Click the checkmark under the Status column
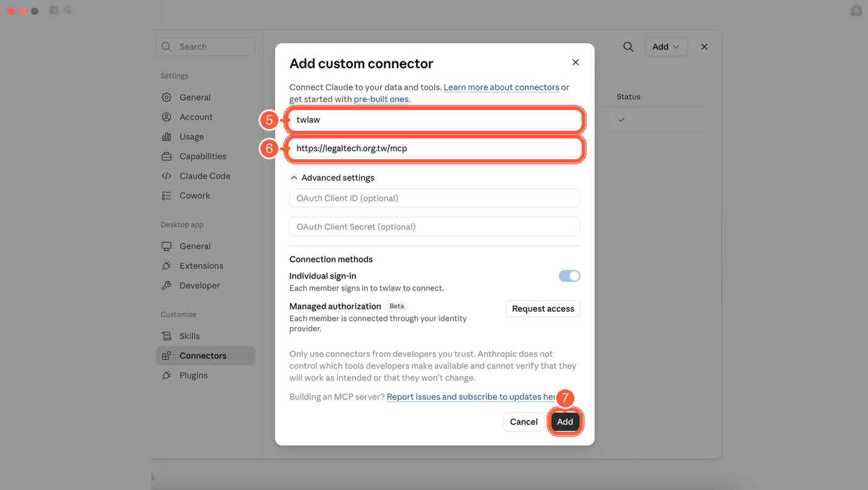The width and height of the screenshot is (868, 490). [621, 120]
